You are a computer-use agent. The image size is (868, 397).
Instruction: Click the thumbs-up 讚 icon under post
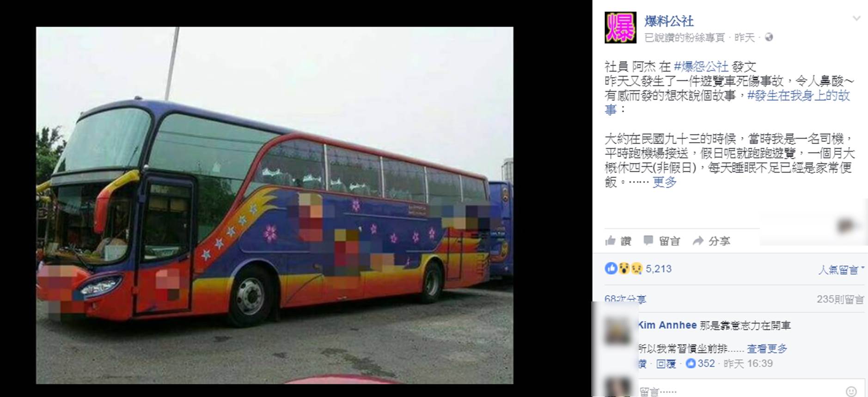tap(611, 241)
